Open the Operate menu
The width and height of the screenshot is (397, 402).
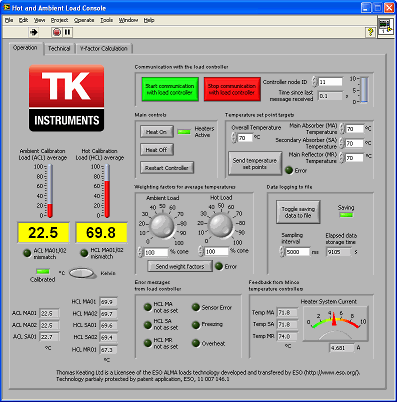click(x=84, y=20)
